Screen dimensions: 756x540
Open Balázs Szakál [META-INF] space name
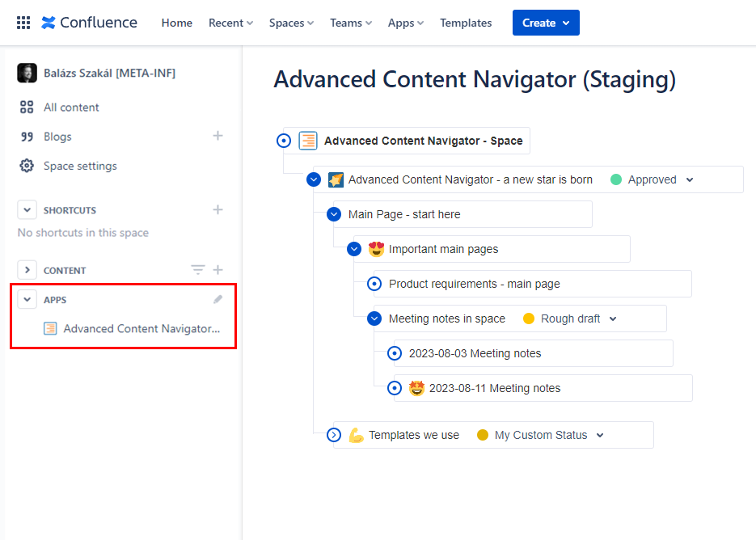109,73
